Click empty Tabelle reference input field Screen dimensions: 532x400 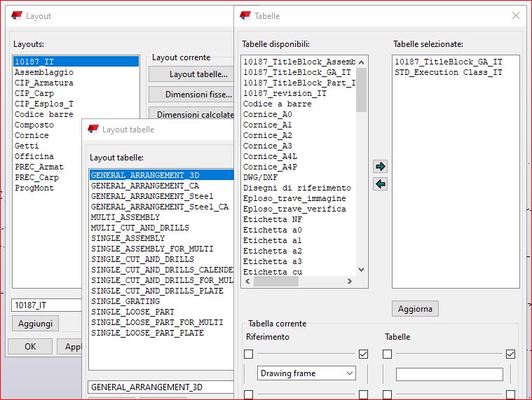click(449, 374)
